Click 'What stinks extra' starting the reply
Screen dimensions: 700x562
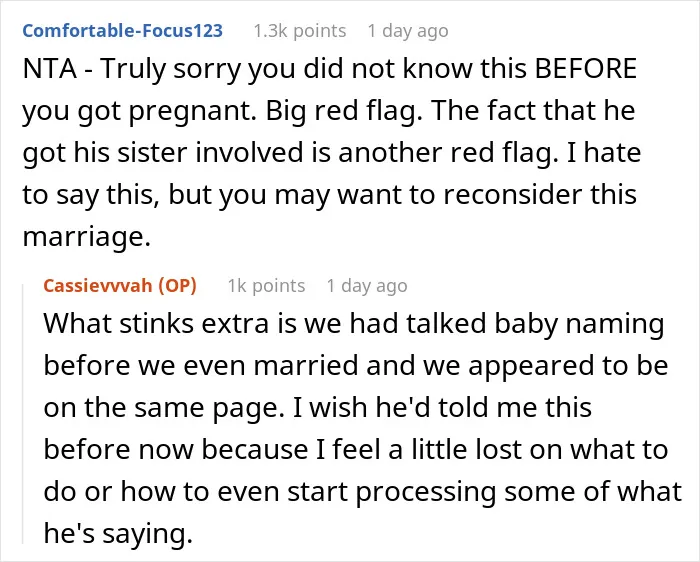(x=156, y=323)
